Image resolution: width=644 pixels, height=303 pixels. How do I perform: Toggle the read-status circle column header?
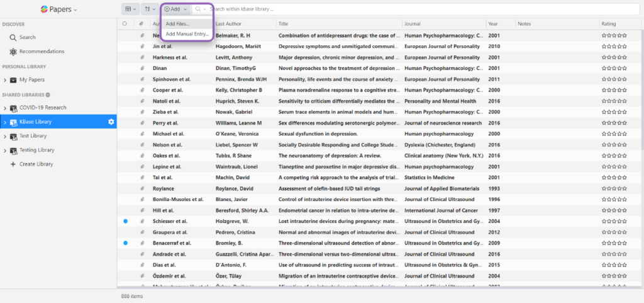pos(125,24)
